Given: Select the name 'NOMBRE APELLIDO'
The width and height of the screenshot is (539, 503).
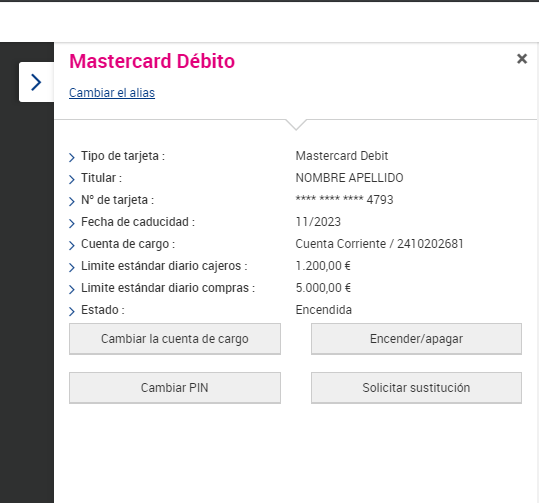Looking at the screenshot, I should tap(349, 178).
